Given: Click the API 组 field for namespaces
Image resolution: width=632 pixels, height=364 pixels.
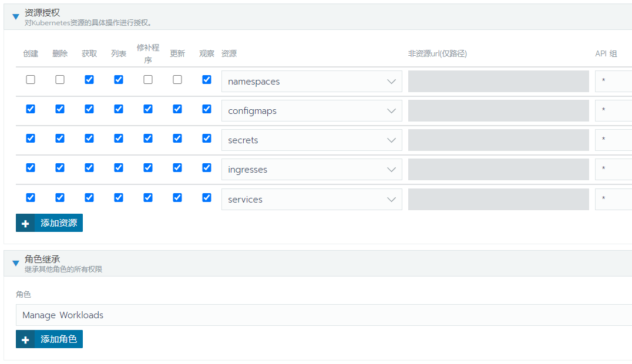Looking at the screenshot, I should coord(613,82).
